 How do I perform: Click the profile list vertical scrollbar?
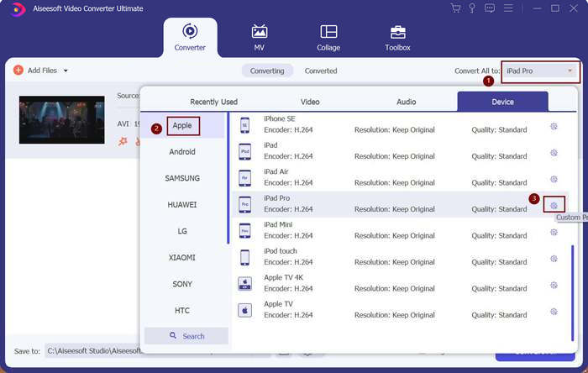572,293
